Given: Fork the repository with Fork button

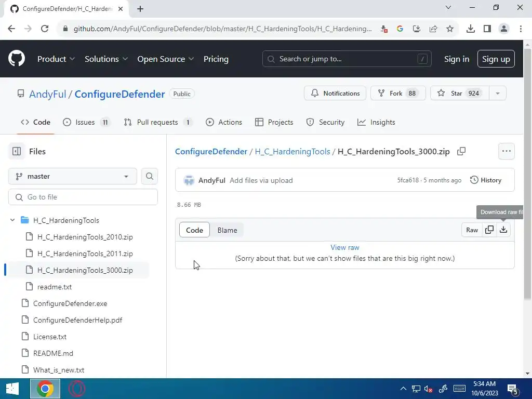Looking at the screenshot, I should [398, 94].
